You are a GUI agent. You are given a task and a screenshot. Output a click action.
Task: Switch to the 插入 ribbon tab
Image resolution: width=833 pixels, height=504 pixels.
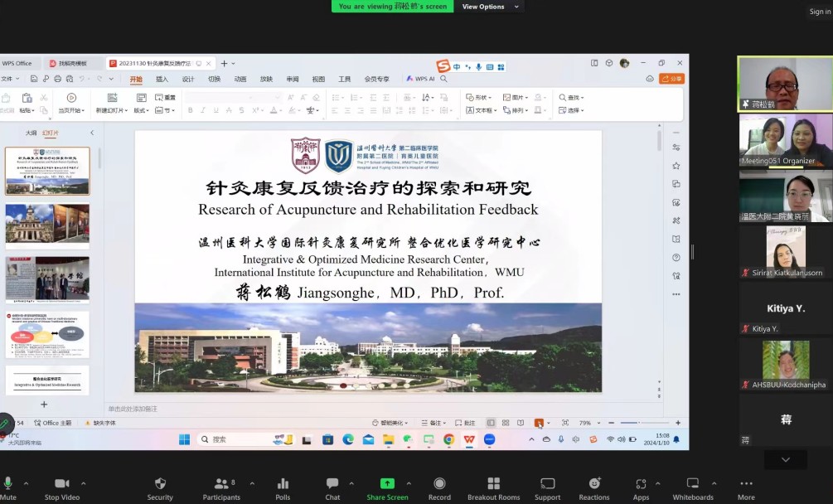(162, 80)
